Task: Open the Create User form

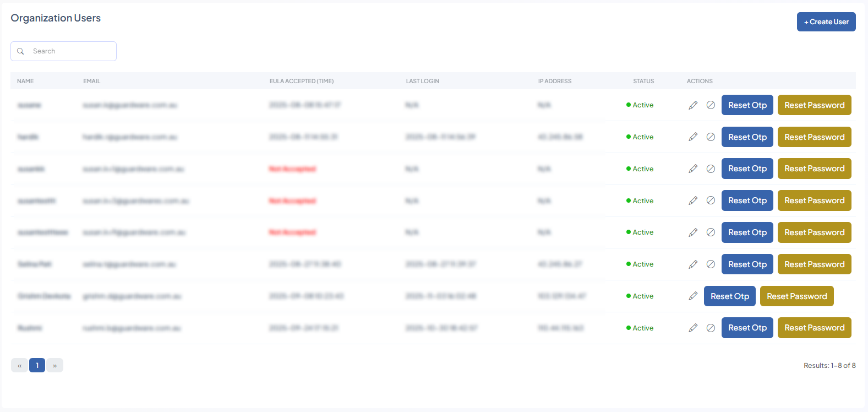Action: coord(826,22)
